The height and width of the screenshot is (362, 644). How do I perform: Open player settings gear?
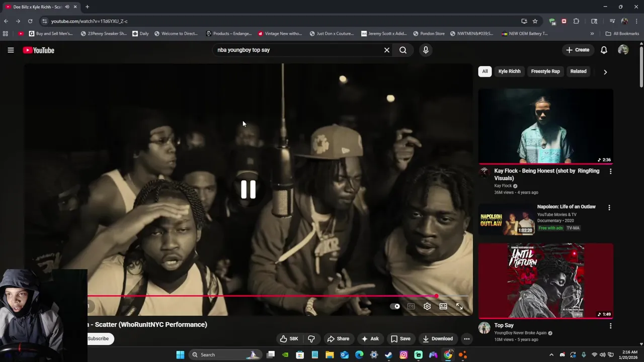(x=427, y=306)
